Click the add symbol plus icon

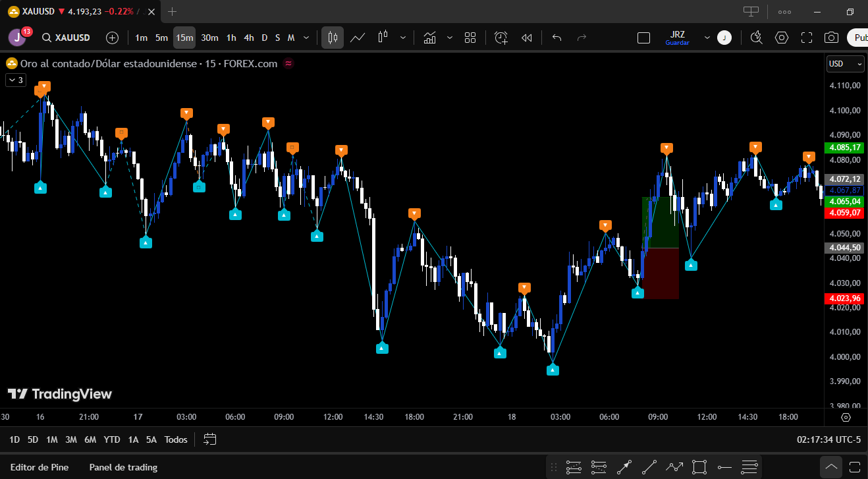pos(112,38)
